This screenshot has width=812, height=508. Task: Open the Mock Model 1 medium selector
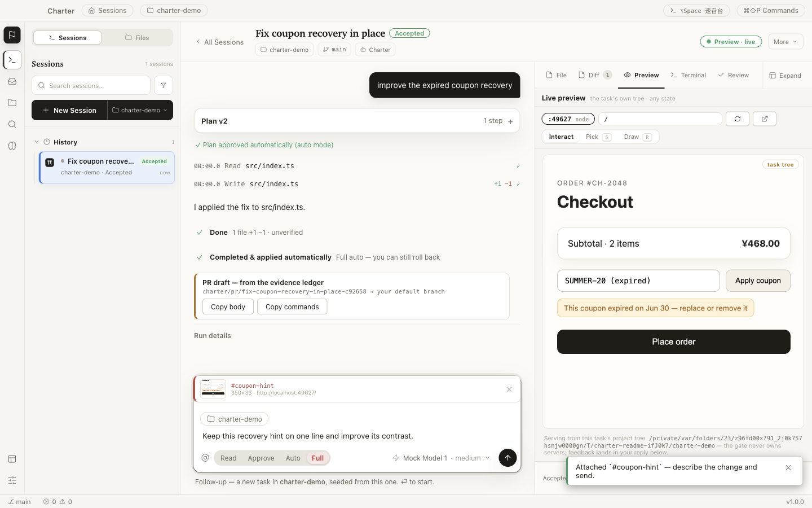click(x=441, y=458)
